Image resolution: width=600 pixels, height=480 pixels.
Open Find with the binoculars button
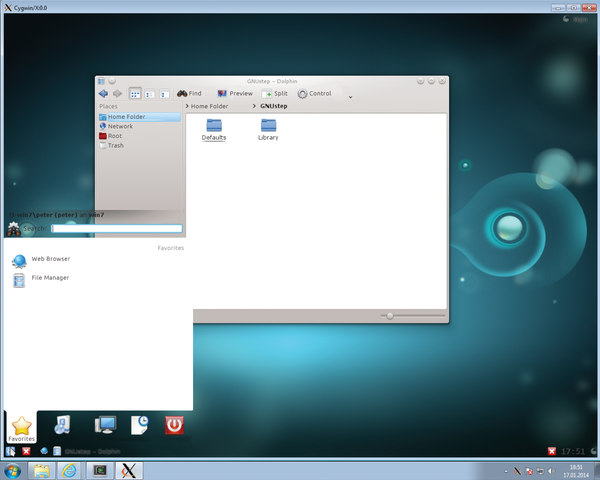[x=189, y=93]
